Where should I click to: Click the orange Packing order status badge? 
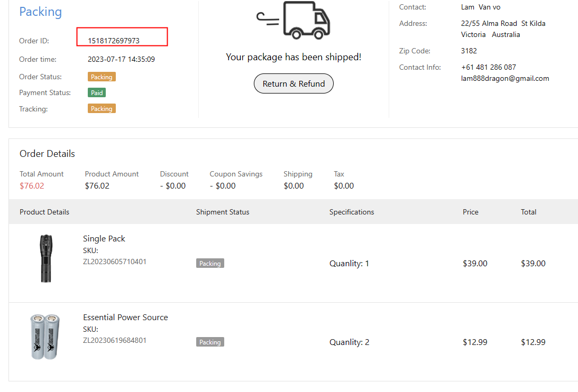pyautogui.click(x=102, y=77)
